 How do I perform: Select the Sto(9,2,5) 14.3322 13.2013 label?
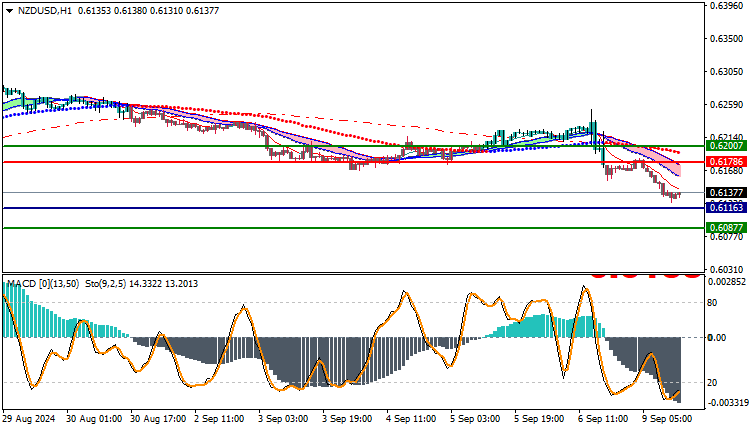(x=142, y=284)
